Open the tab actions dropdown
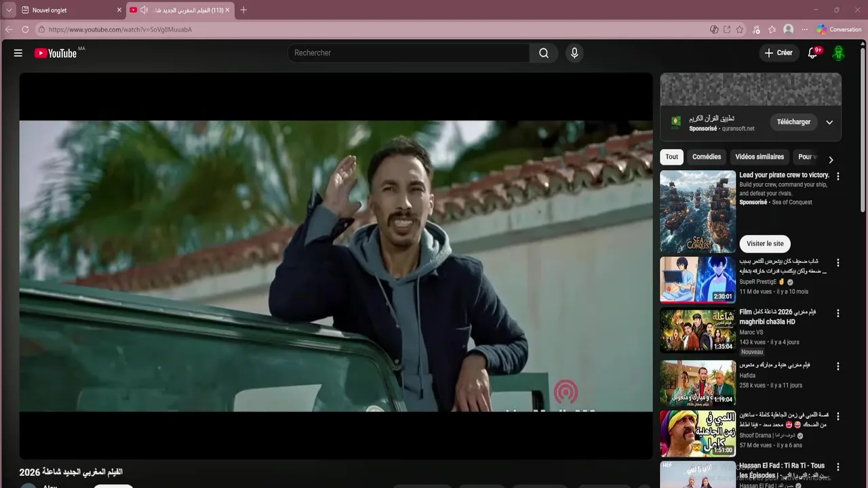The image size is (868, 488). 9,10
